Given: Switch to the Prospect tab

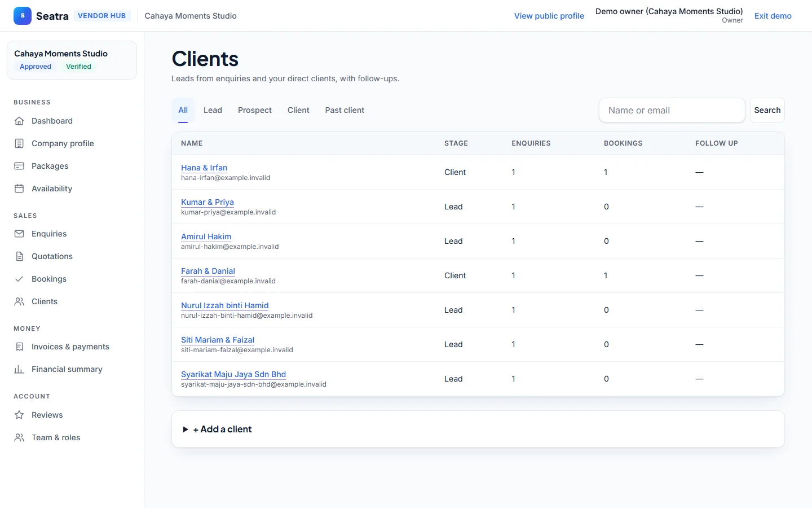Looking at the screenshot, I should coord(255,110).
